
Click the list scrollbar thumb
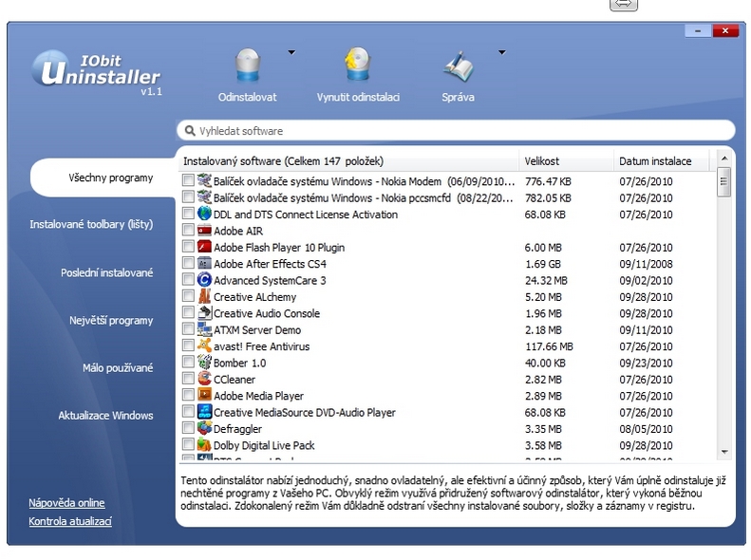[723, 182]
